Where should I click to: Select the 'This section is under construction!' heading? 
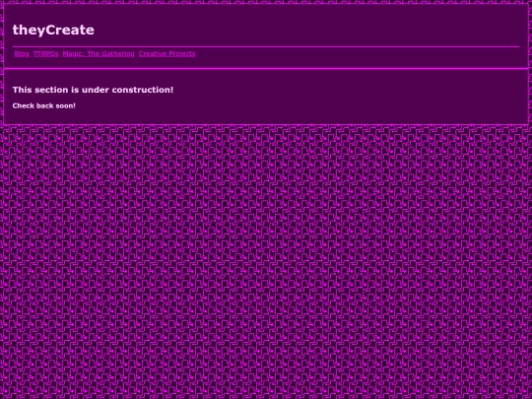click(x=93, y=90)
